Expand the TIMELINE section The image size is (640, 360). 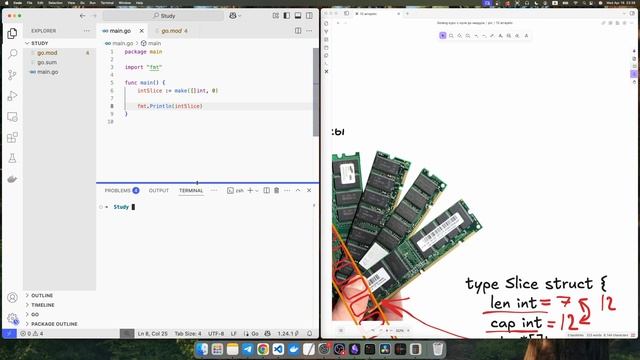coord(42,305)
